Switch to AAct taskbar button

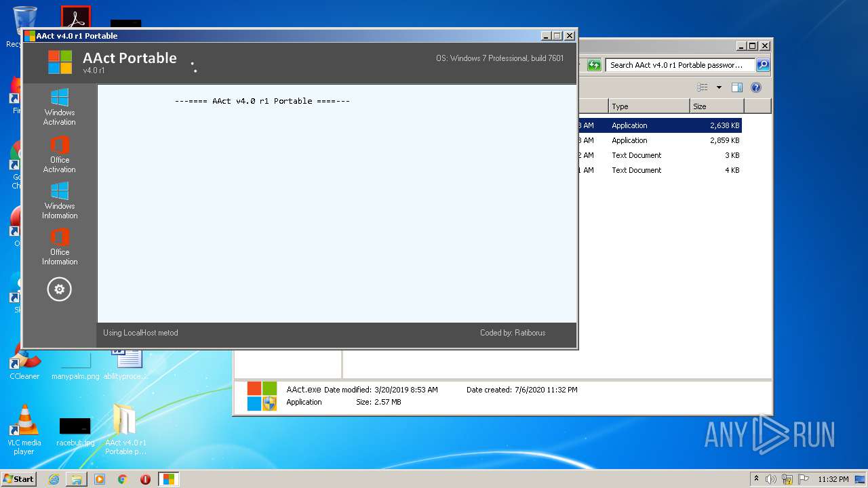(x=168, y=479)
